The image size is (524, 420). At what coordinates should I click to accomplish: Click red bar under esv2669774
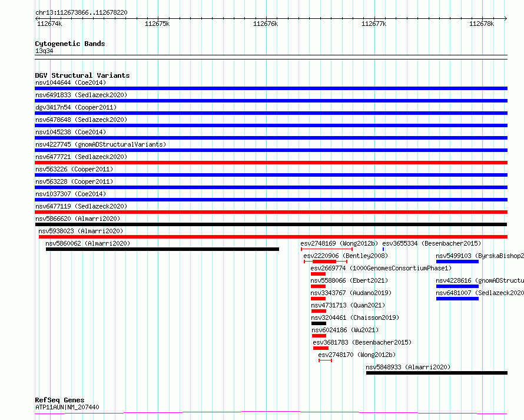click(318, 274)
